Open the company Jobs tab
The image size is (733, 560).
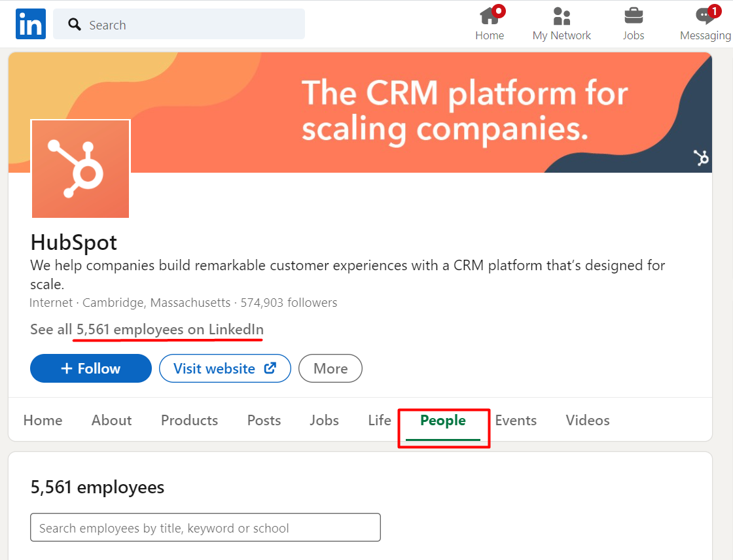[x=325, y=420]
